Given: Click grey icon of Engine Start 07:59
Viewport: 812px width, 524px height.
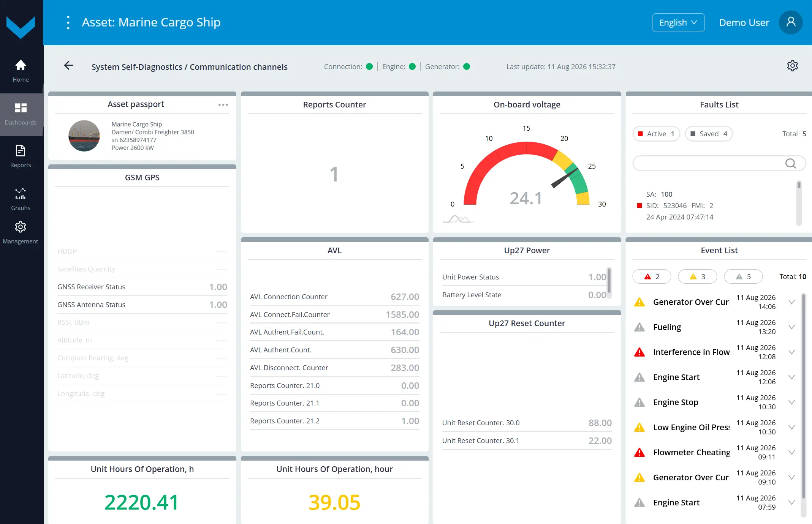Looking at the screenshot, I should [x=639, y=502].
